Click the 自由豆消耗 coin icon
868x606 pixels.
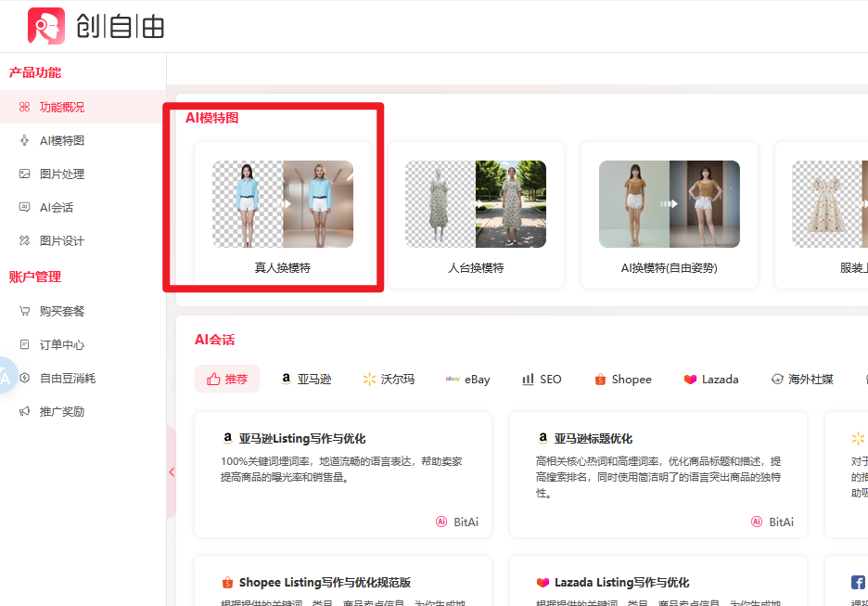pos(24,378)
